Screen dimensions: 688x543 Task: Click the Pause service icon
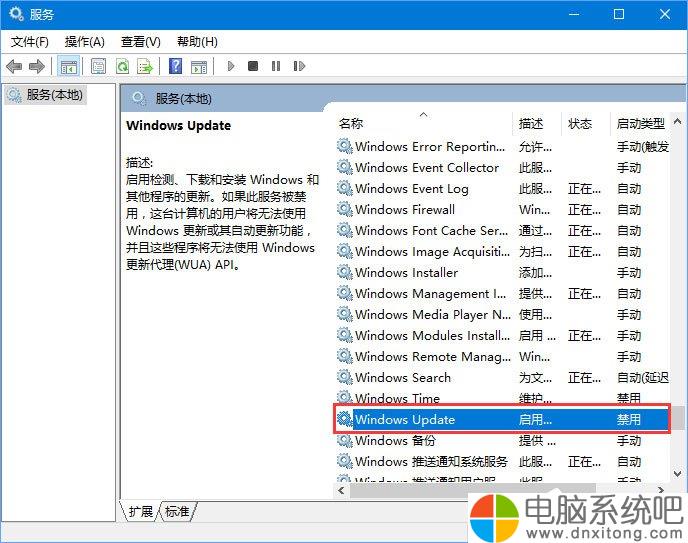[x=276, y=66]
